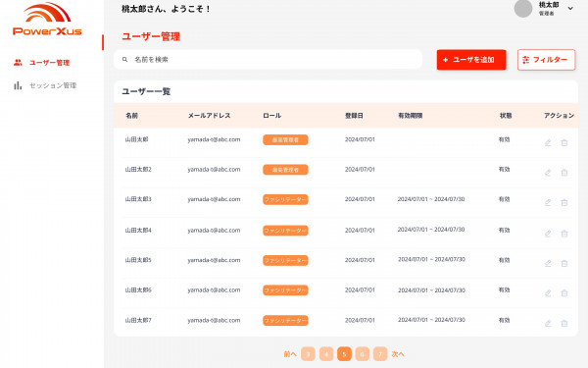
Task: Click the role badge for 山田太郎
Action: [x=285, y=139]
